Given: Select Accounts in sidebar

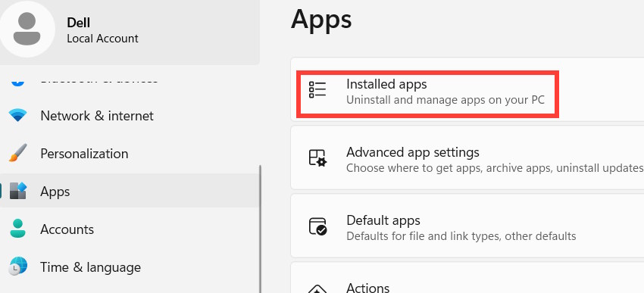Looking at the screenshot, I should tap(130, 229).
